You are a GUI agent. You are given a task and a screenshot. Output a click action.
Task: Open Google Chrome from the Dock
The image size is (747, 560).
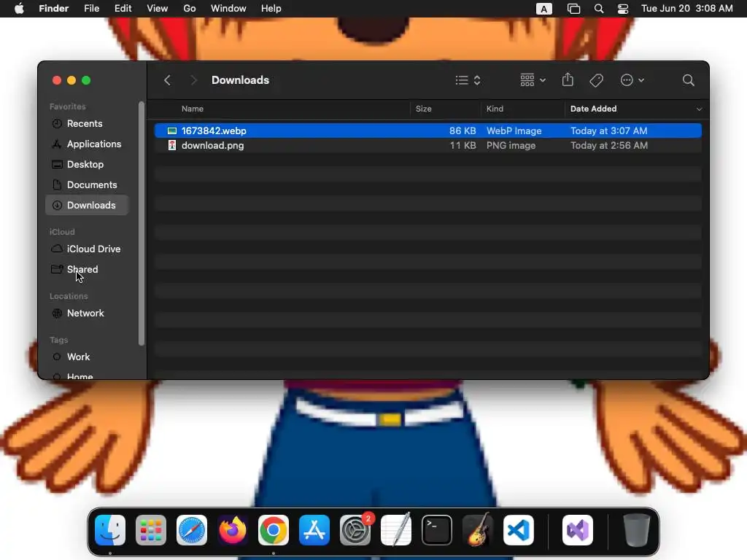tap(274, 530)
